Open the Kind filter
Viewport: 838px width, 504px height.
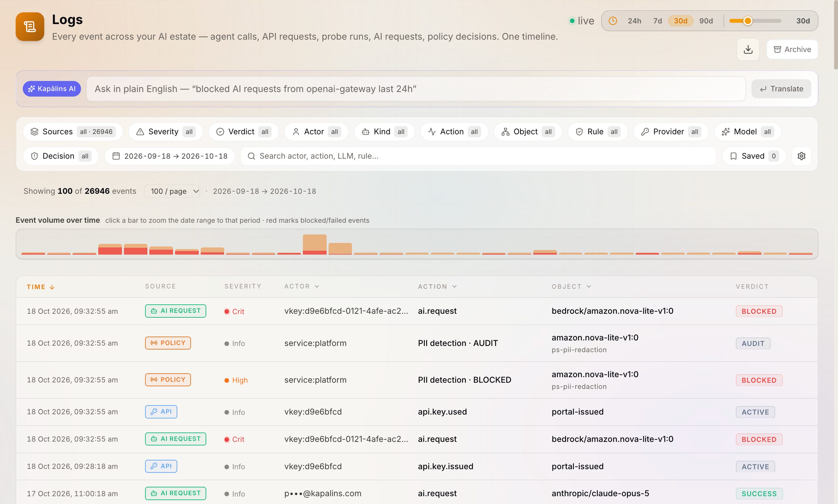click(x=384, y=131)
